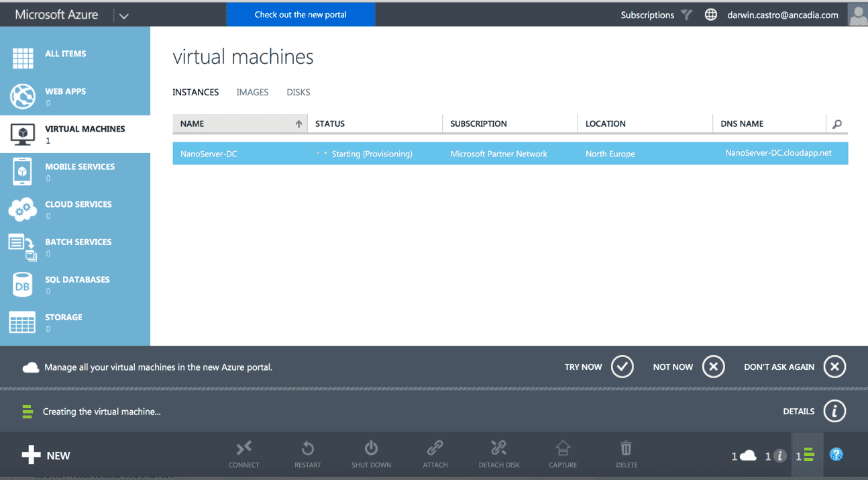The height and width of the screenshot is (480, 868).
Task: Click Details info circle icon
Action: point(834,412)
